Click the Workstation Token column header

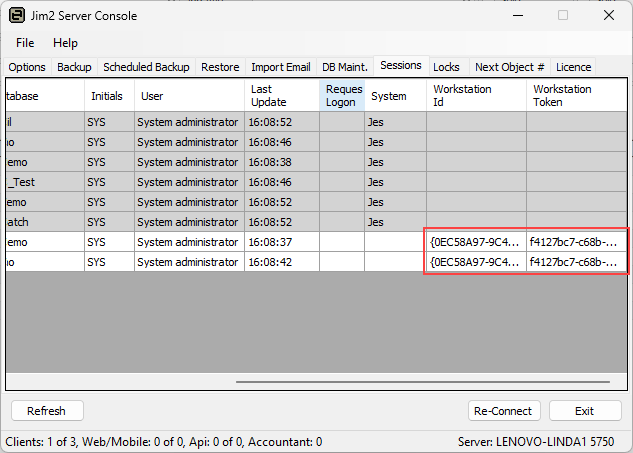(x=577, y=96)
